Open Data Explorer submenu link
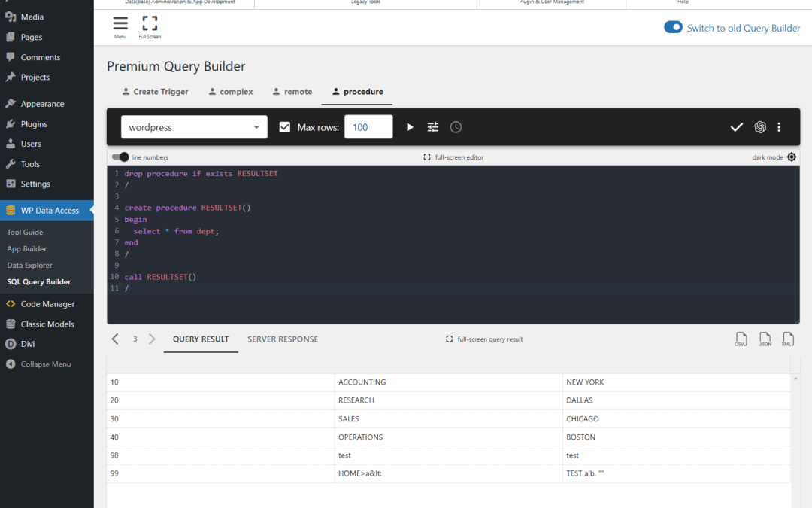 (29, 266)
